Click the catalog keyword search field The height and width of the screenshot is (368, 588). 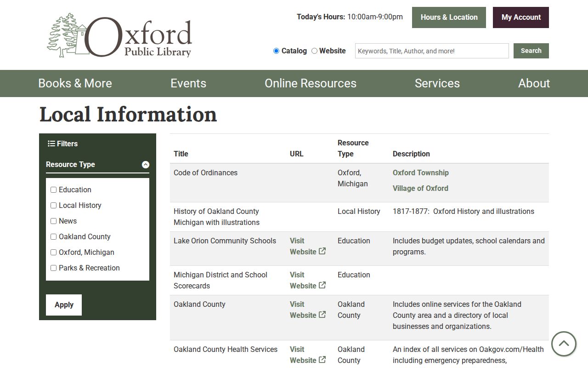pos(432,51)
